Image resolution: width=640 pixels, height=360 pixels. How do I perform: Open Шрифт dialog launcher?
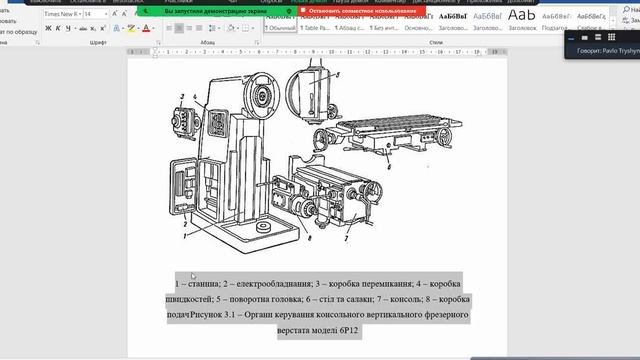[x=158, y=42]
